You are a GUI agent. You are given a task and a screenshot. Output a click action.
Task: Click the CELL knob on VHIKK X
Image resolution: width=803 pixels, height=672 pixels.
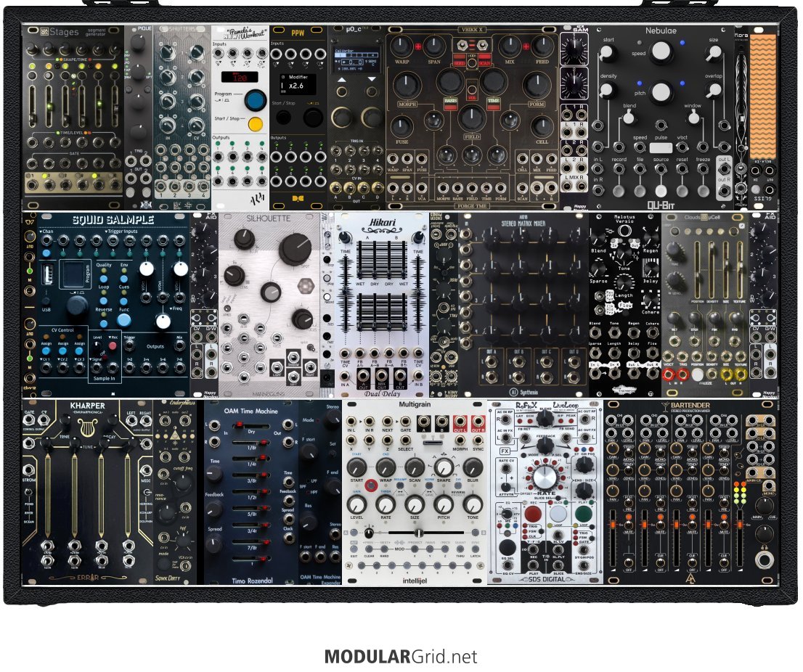[542, 126]
